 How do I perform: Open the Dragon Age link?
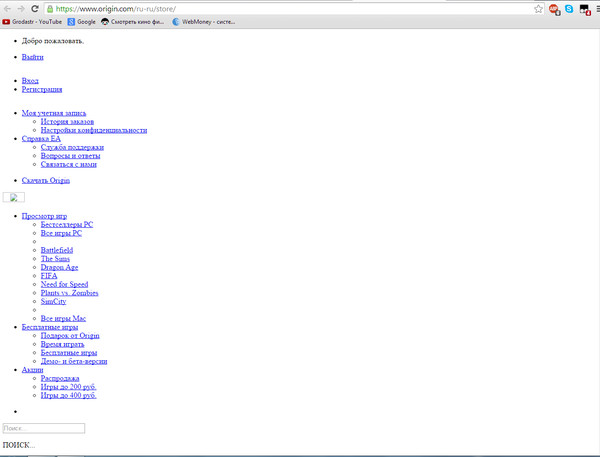point(59,268)
